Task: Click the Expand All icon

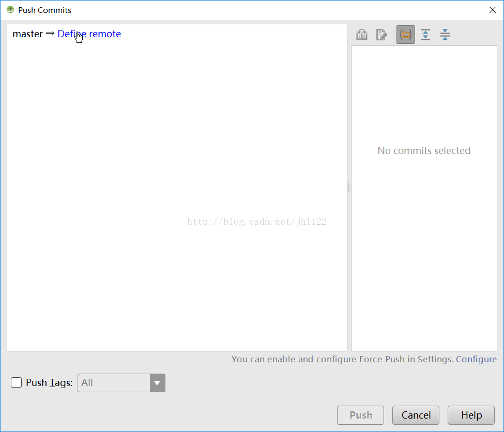Action: click(425, 35)
